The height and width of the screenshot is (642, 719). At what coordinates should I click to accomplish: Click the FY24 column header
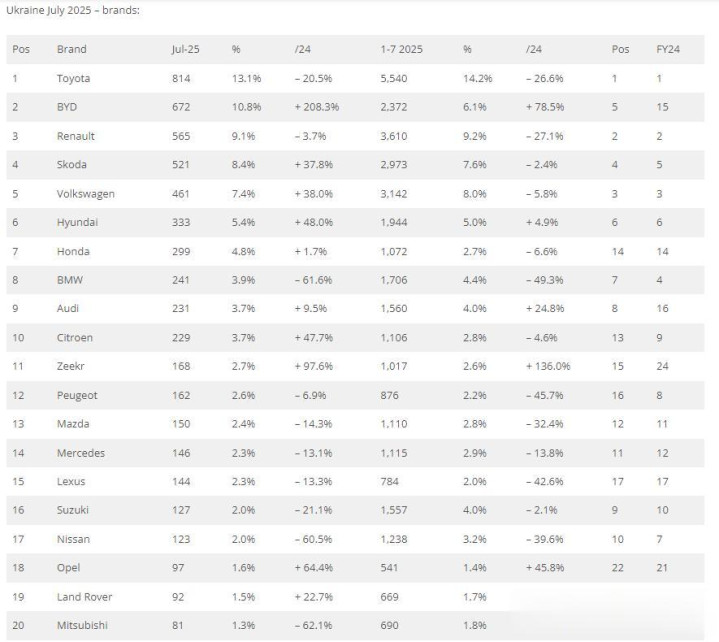click(x=668, y=49)
